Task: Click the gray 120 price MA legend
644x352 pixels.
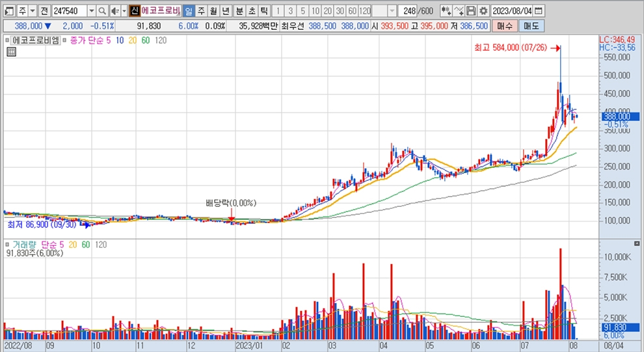Action: [161, 40]
